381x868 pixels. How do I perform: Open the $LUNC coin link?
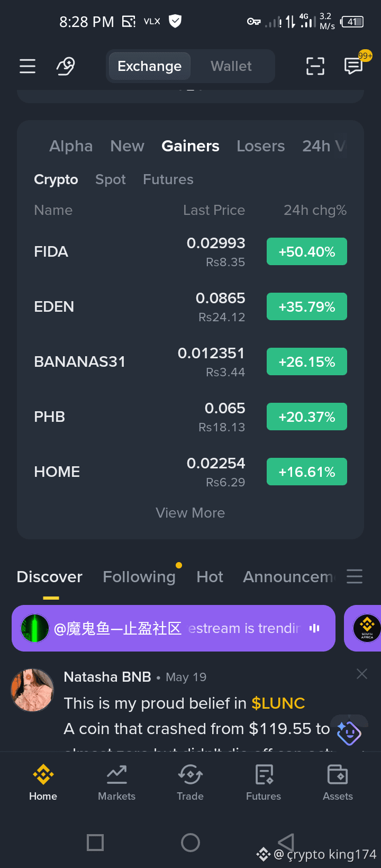point(278,703)
